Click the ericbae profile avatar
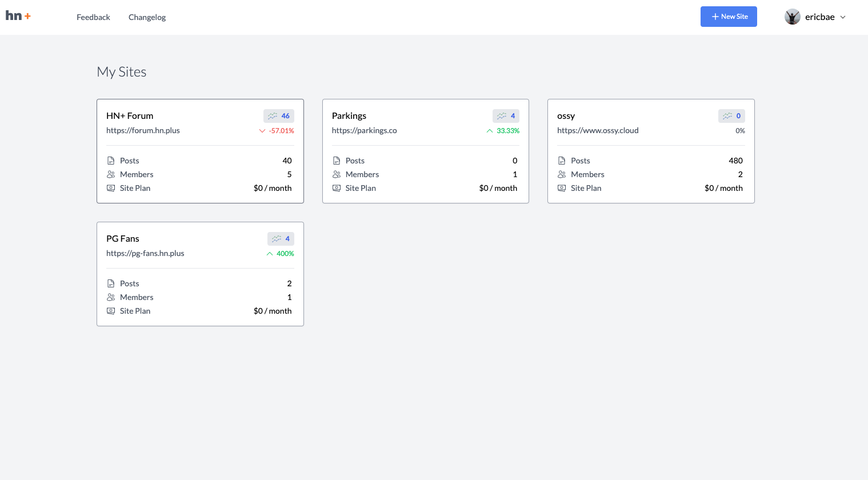This screenshot has height=480, width=868. (x=793, y=17)
